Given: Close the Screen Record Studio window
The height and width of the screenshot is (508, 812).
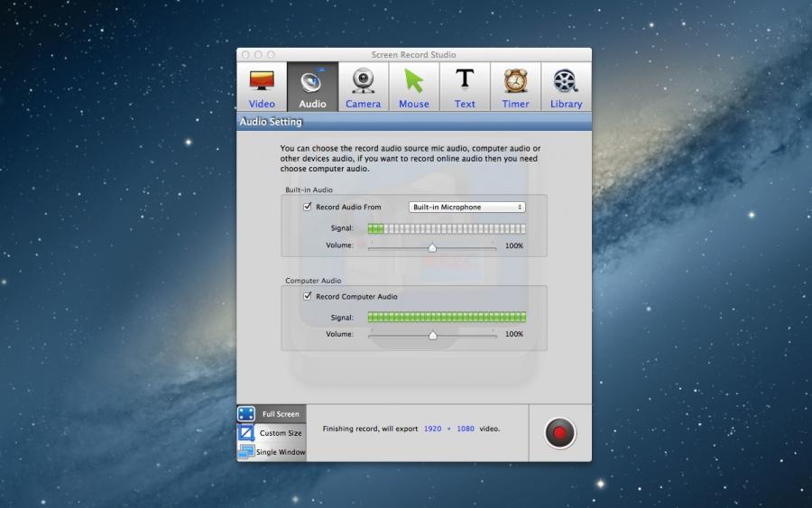Looking at the screenshot, I should [246, 54].
